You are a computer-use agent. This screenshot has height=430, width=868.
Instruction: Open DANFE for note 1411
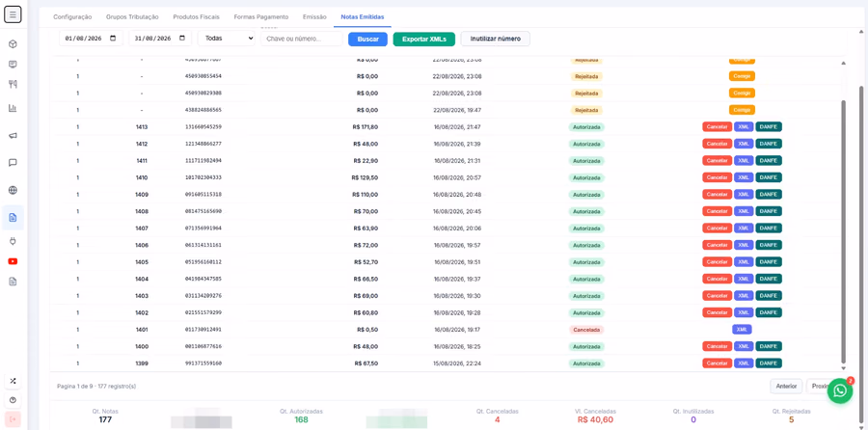[769, 160]
